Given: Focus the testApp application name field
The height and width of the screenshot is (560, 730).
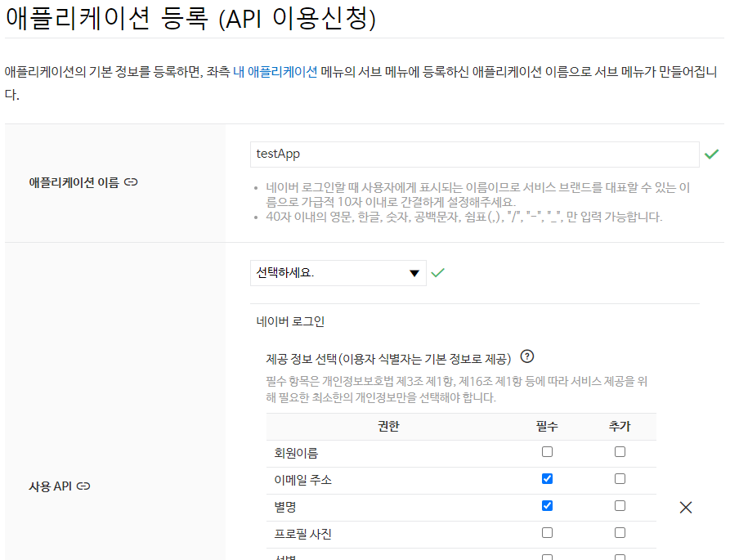Looking at the screenshot, I should coord(474,154).
